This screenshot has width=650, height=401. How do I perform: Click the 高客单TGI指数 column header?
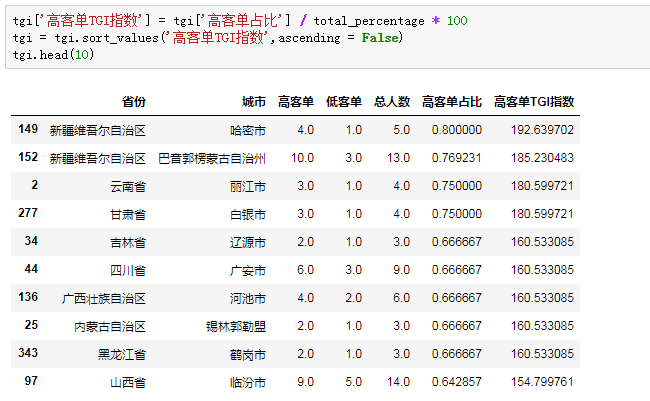[534, 102]
